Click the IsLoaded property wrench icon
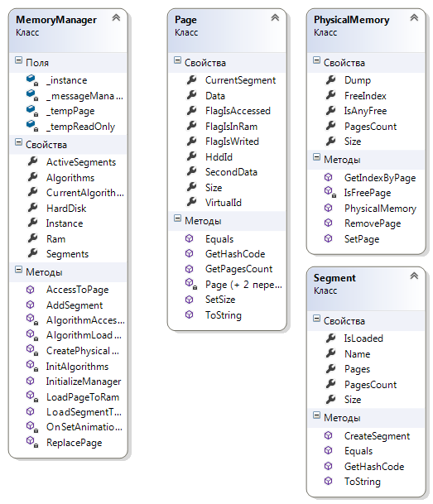Screen dimensions: 433x504 tap(331, 338)
